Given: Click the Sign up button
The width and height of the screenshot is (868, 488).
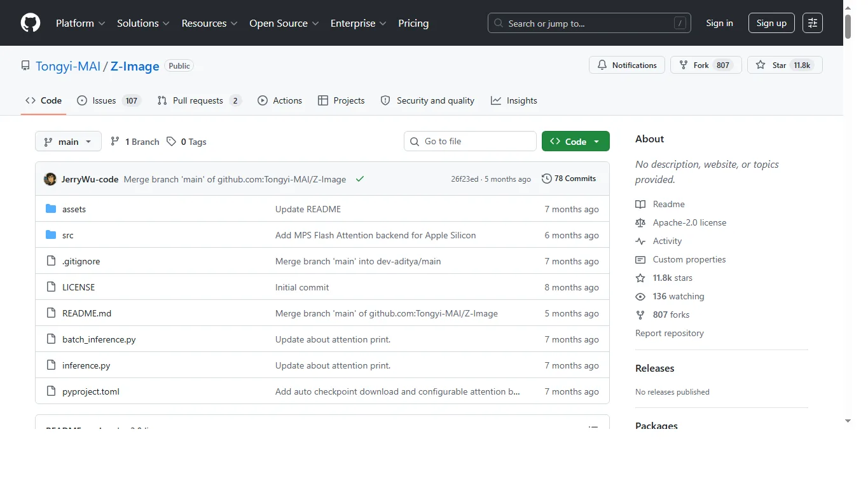Looking at the screenshot, I should pos(771,23).
